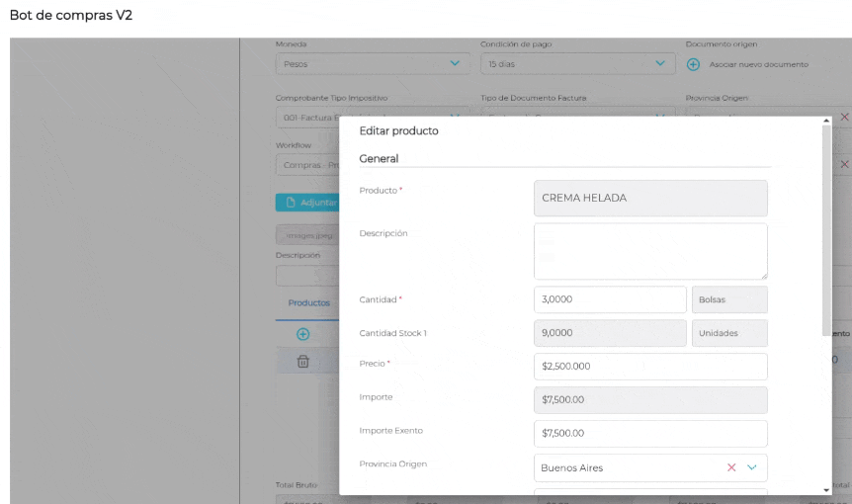Click the Asociar nuevo documento link
The height and width of the screenshot is (504, 852).
[x=758, y=64]
